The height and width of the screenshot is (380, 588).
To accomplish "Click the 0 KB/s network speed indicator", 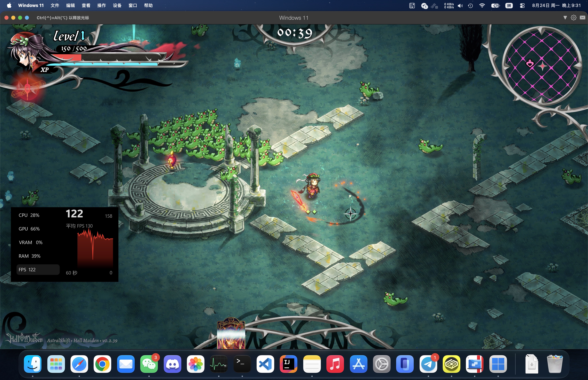I will point(449,5).
